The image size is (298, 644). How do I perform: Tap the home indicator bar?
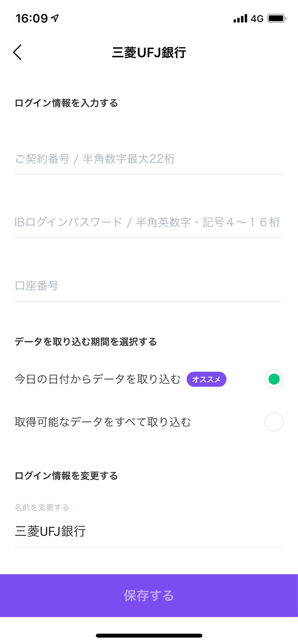[149, 635]
